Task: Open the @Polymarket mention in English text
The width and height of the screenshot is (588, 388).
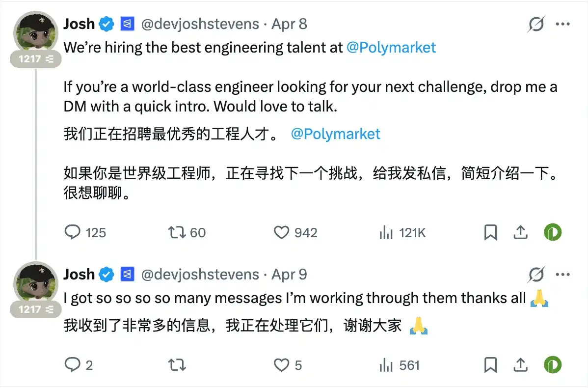Action: 391,47
